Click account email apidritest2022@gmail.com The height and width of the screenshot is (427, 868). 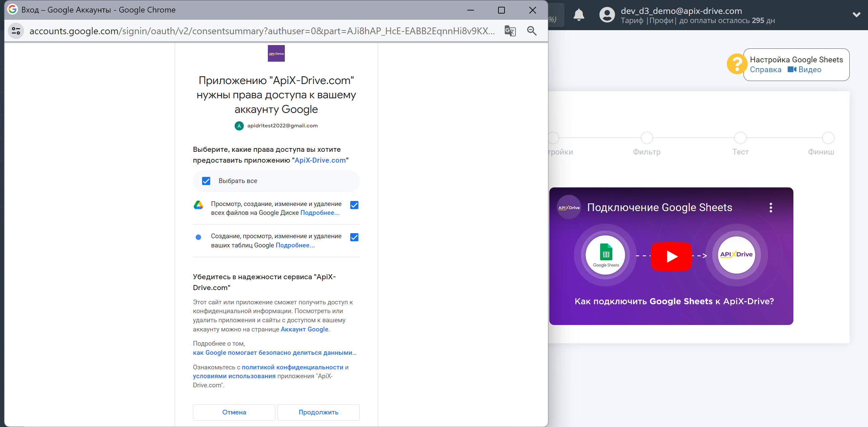[x=282, y=126]
